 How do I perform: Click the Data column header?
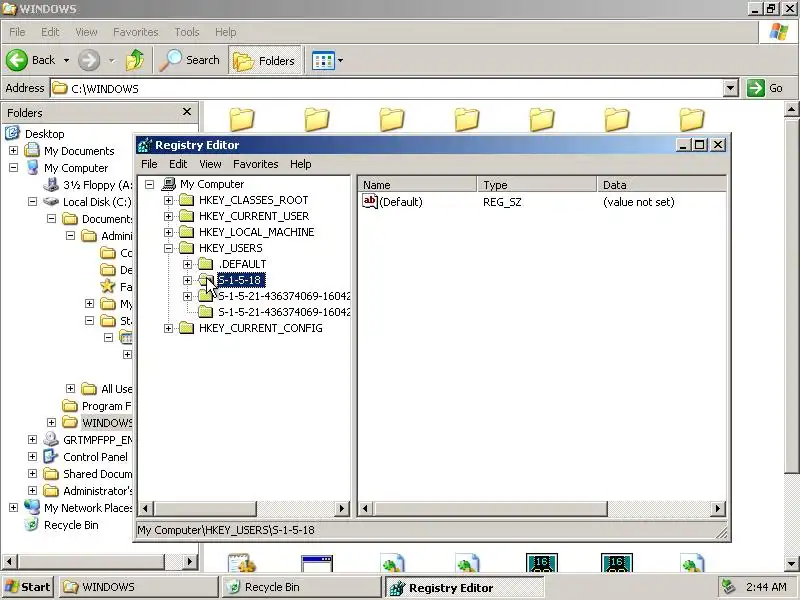662,185
